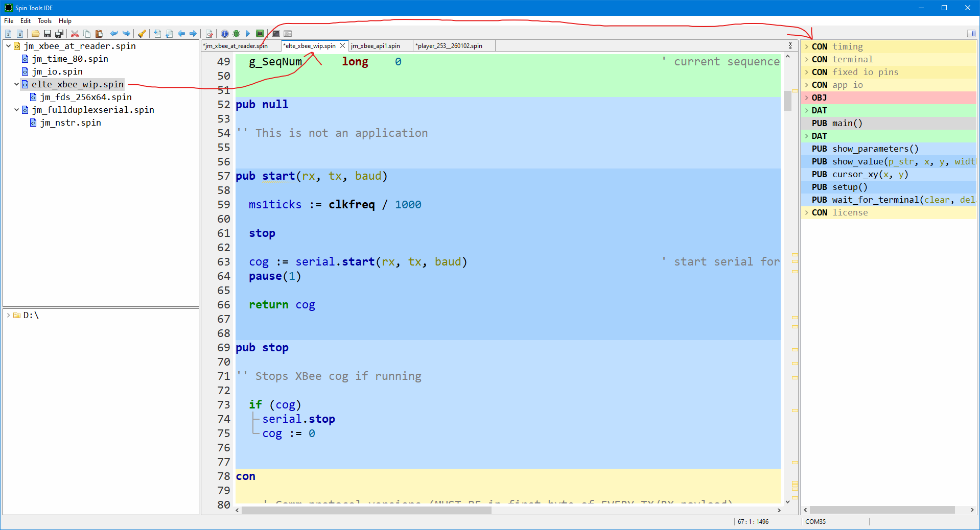
Task: Select PUB setup() in the outline
Action: pyautogui.click(x=849, y=187)
